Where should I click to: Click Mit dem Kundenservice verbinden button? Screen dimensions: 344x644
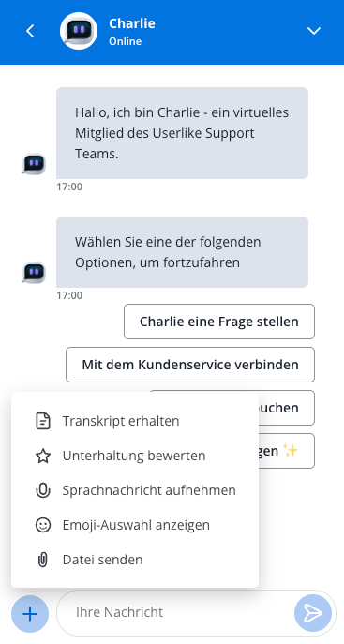pyautogui.click(x=190, y=365)
